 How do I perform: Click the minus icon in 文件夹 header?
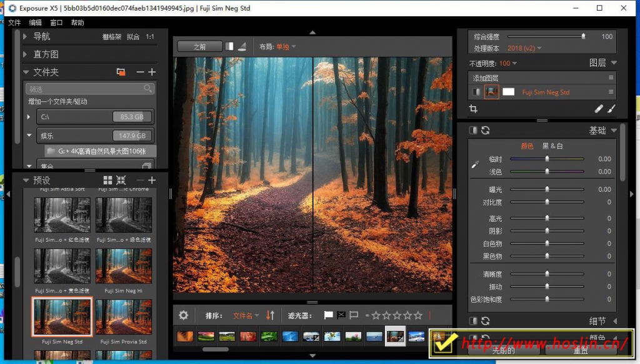140,72
